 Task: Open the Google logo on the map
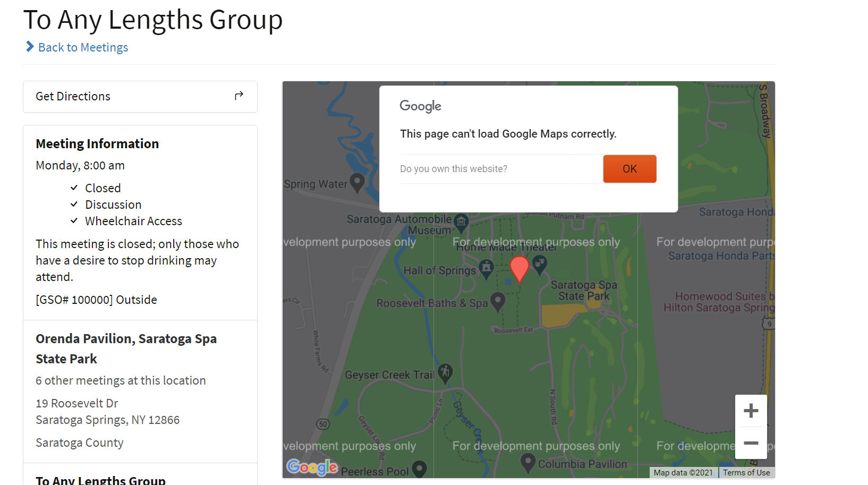312,467
